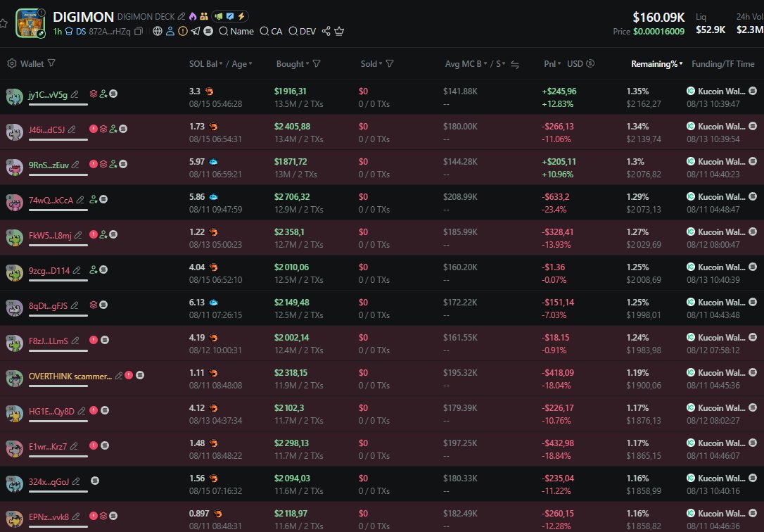Sort by Sold column
Image resolution: width=764 pixels, height=532 pixels.
371,64
